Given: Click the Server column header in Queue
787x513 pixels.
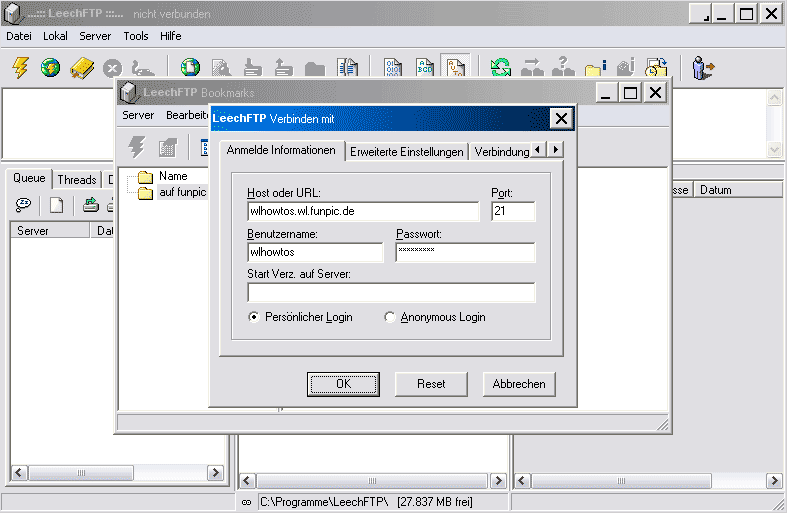Looking at the screenshot, I should 50,231.
